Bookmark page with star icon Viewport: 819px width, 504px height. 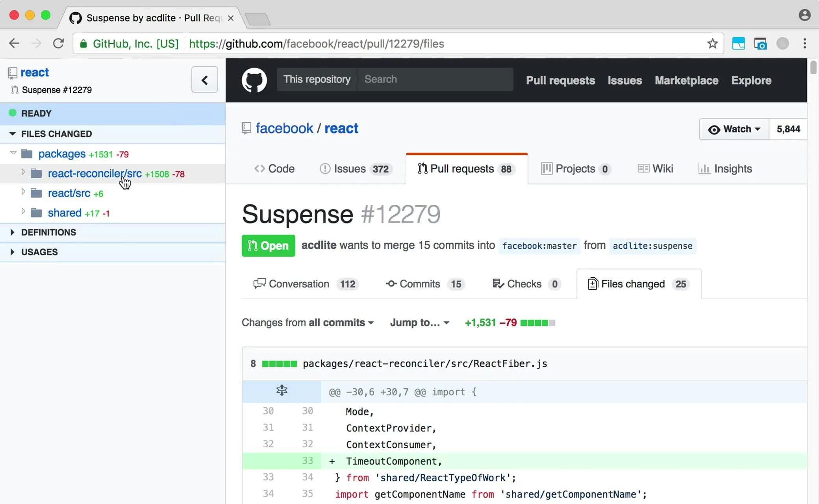[x=712, y=43]
